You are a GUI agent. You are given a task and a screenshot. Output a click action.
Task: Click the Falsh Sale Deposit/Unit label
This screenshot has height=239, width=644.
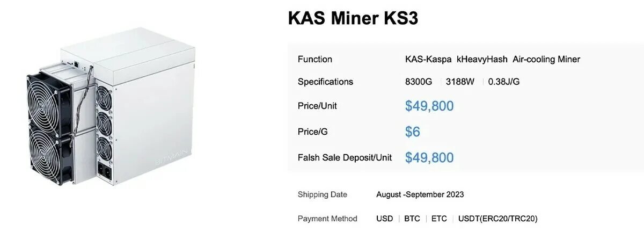(x=345, y=157)
